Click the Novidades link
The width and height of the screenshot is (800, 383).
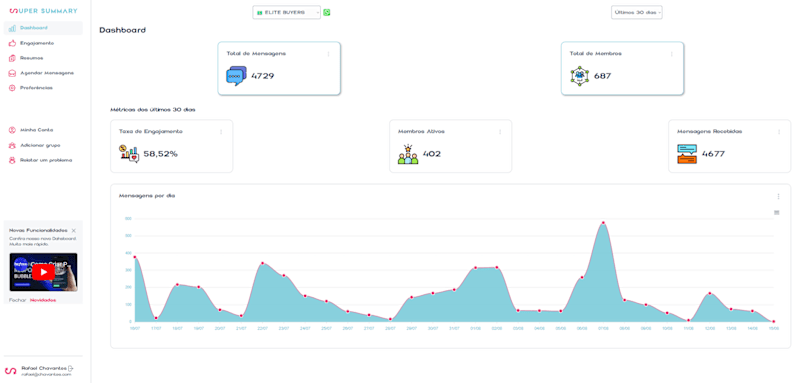(x=43, y=300)
